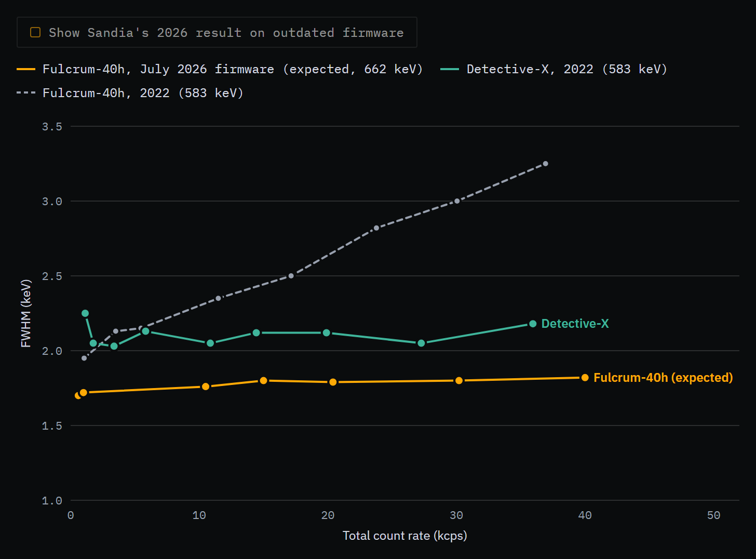This screenshot has width=756, height=559.
Task: Click the orange Fulcrum-40h point at 40 kcps
Action: [585, 378]
